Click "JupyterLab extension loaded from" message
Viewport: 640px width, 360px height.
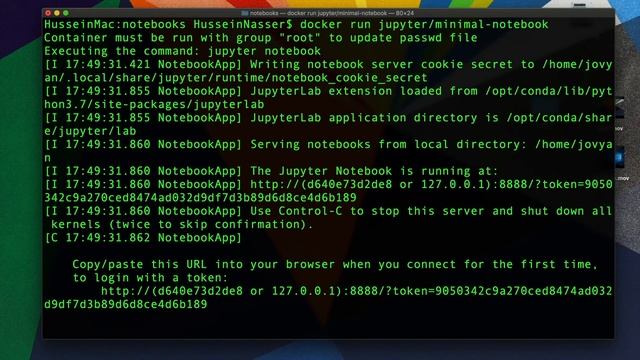click(364, 91)
